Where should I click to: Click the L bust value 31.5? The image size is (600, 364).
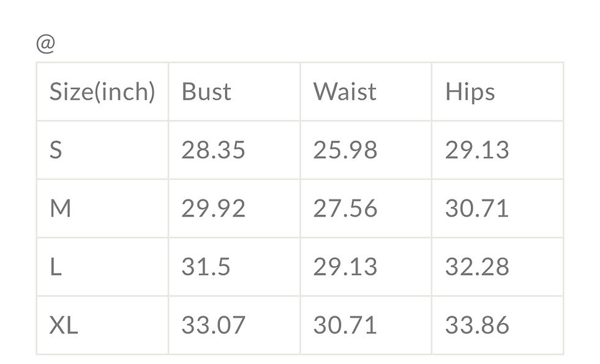coord(206,267)
